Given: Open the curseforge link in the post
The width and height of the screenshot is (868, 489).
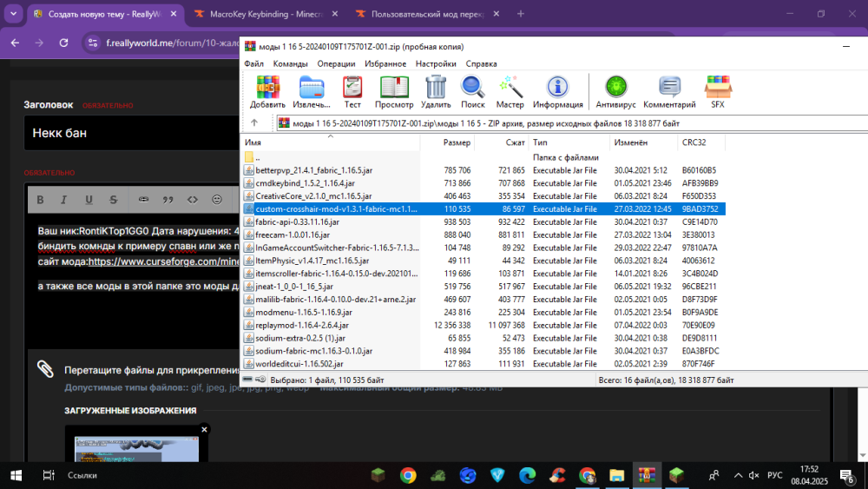Looking at the screenshot, I should 164,261.
